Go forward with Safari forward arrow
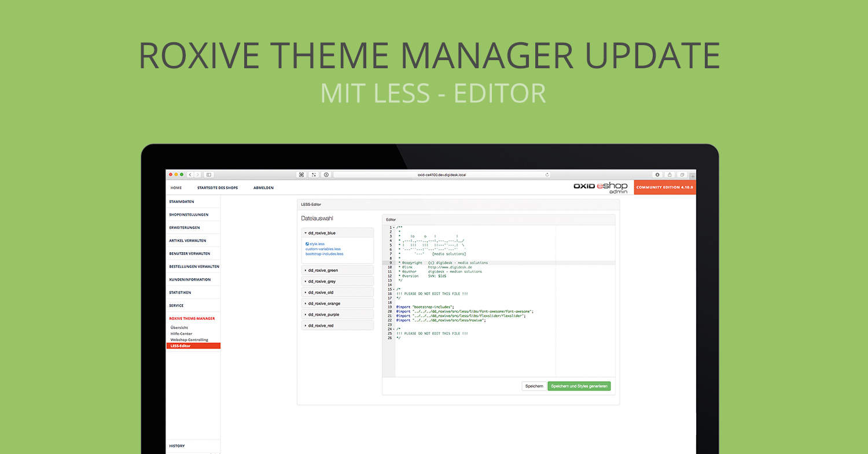The width and height of the screenshot is (868, 454). point(197,174)
